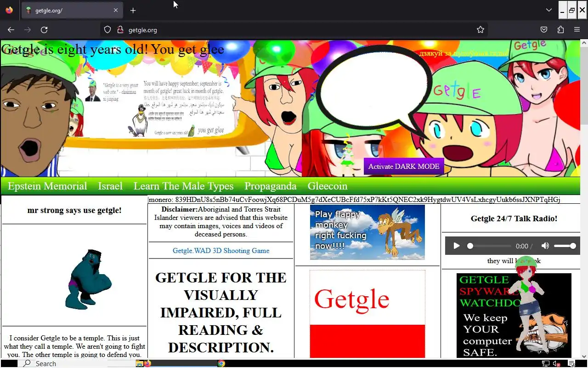This screenshot has height=368, width=588.
Task: Click the Getgle Spyware Watchdog banner
Action: point(514,316)
